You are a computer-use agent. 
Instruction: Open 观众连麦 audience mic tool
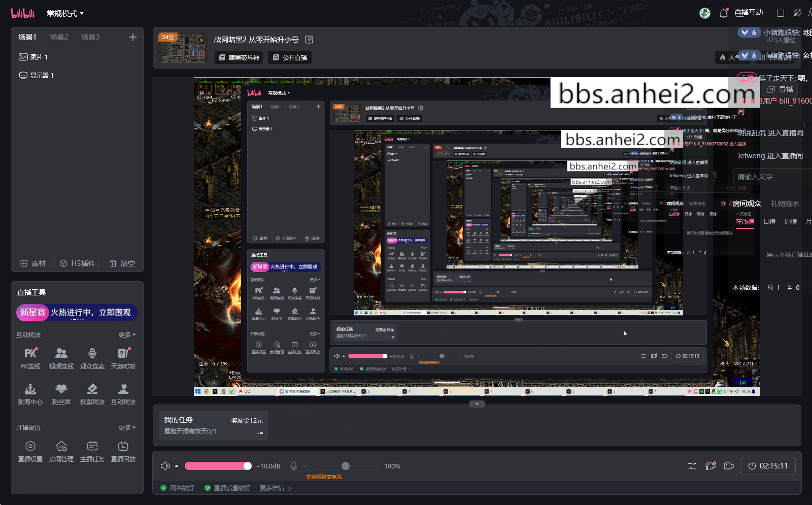[x=92, y=358]
